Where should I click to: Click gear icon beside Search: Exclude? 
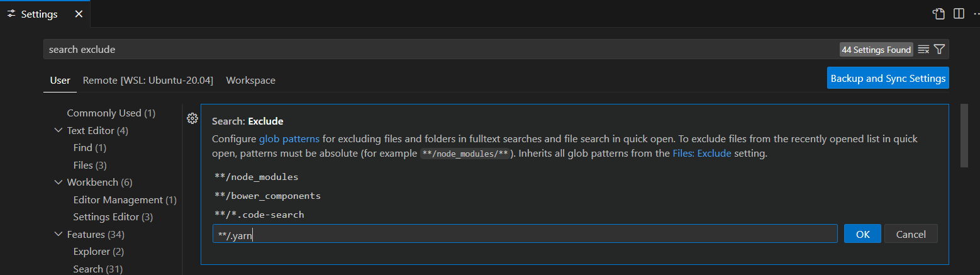(192, 118)
